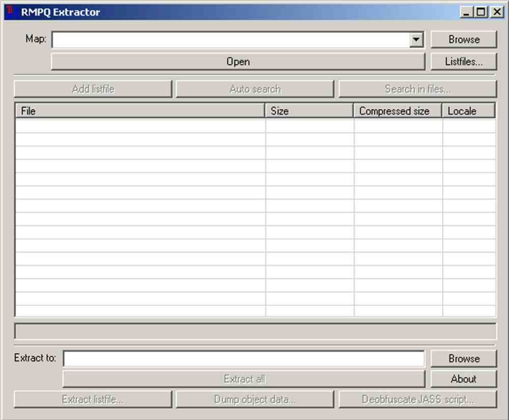Click the Deobfuscate JASS script... button
Viewport: 509px width, 420px height.
click(x=417, y=399)
